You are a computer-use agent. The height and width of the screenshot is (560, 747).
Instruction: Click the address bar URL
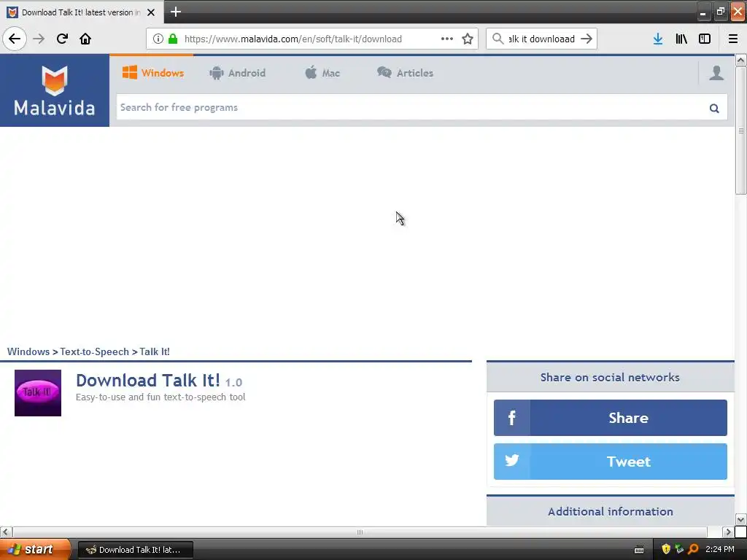[293, 39]
